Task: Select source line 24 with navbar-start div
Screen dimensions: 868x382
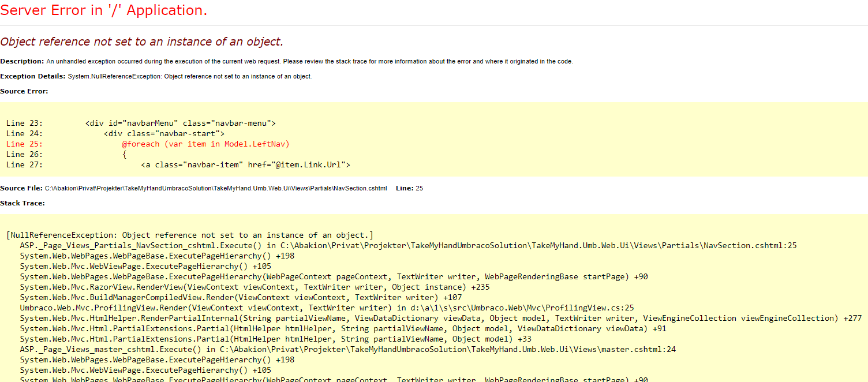Action: click(x=115, y=133)
